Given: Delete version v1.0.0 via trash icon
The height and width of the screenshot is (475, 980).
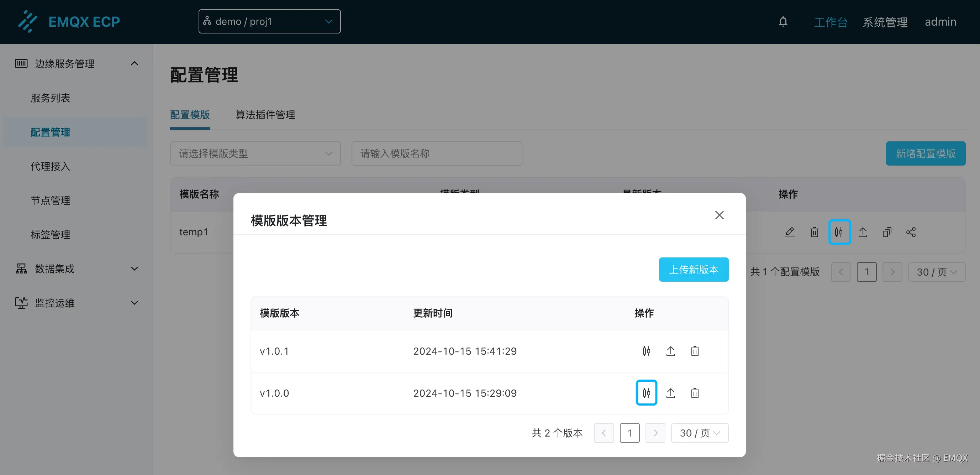Looking at the screenshot, I should (x=695, y=393).
